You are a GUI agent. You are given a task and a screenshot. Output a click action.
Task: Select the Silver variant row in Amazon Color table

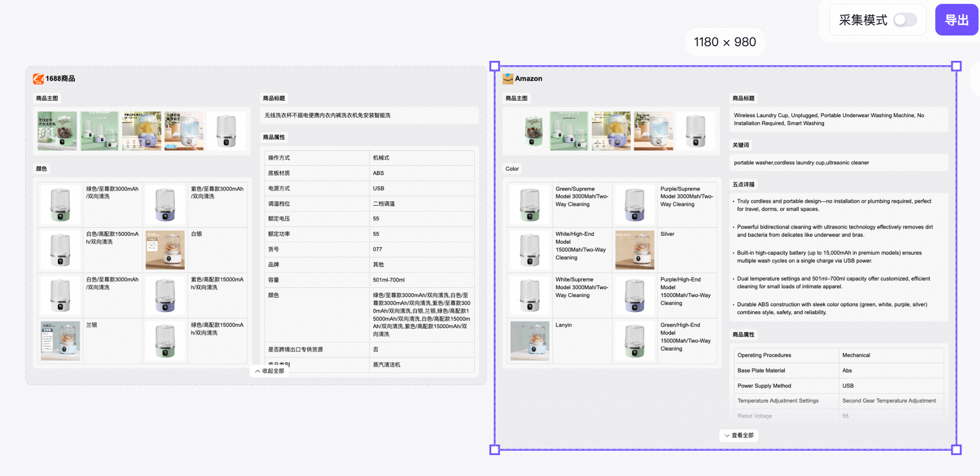667,234
